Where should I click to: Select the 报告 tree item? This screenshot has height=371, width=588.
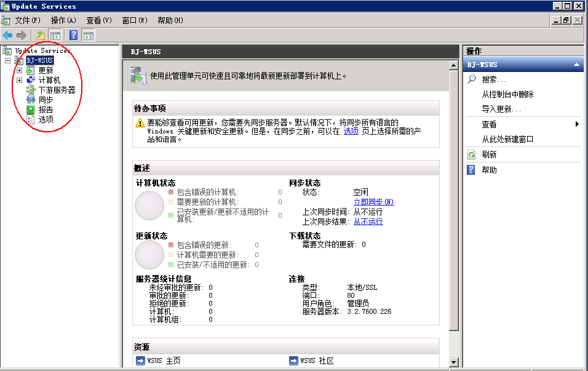[x=46, y=110]
